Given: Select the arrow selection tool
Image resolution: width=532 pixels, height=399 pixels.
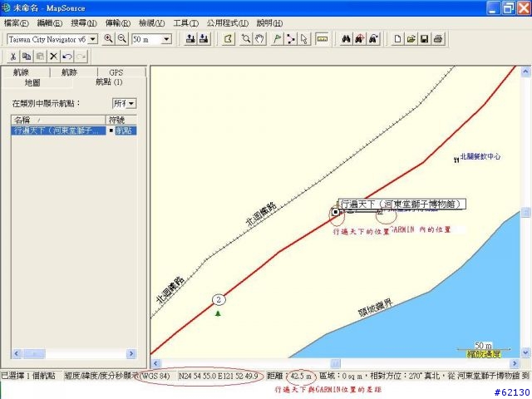Looking at the screenshot, I should coord(304,39).
